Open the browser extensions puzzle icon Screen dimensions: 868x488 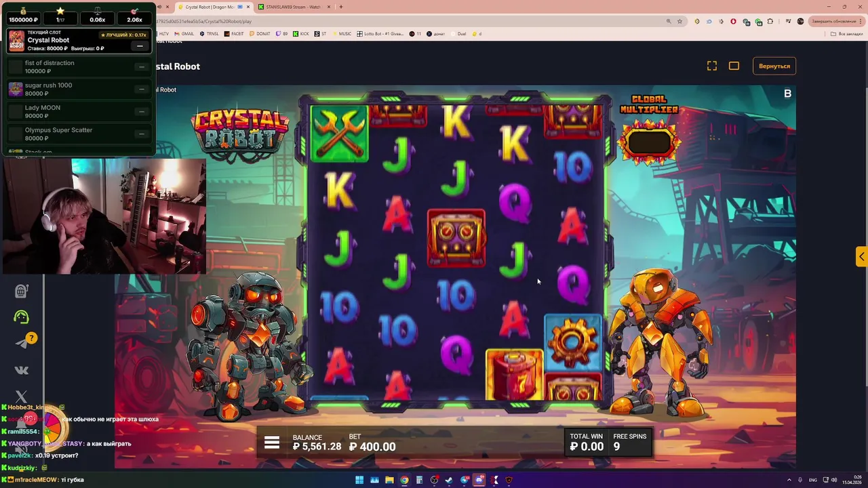click(x=770, y=21)
